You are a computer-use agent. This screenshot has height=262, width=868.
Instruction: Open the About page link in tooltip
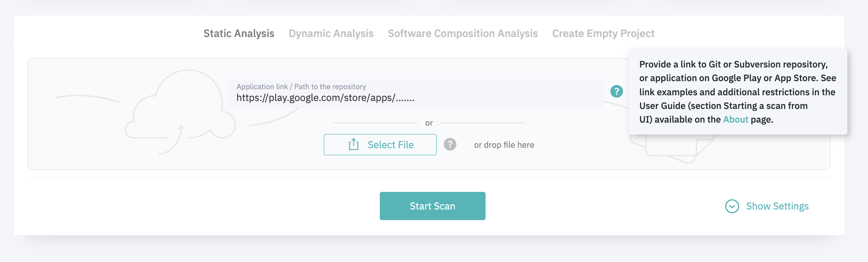[x=735, y=120]
